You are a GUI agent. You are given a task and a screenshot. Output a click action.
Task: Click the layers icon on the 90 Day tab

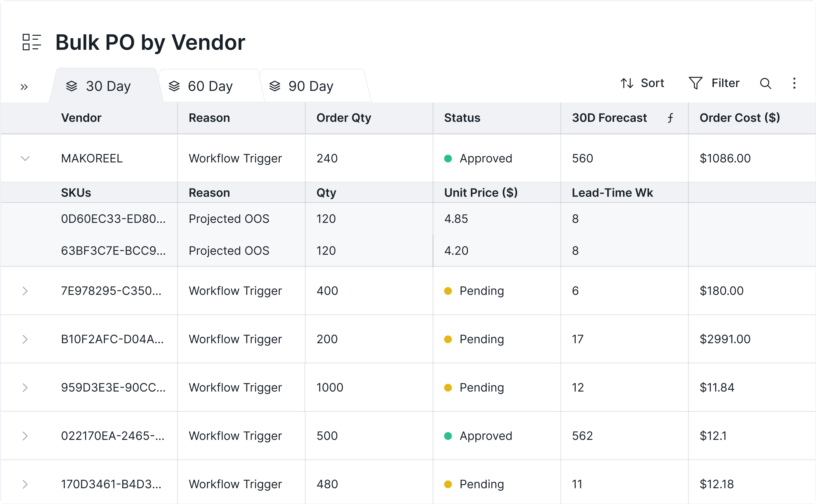tap(275, 86)
